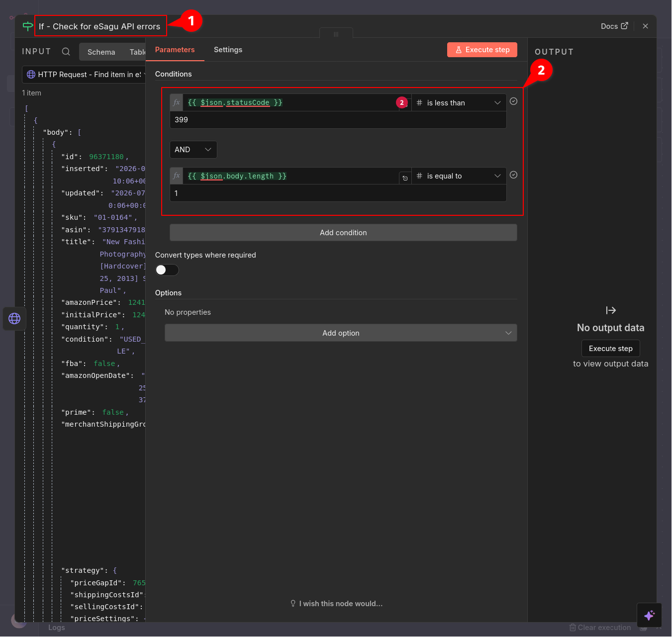672x637 pixels.
Task: Click Execute step in Output panel
Action: [x=611, y=349]
